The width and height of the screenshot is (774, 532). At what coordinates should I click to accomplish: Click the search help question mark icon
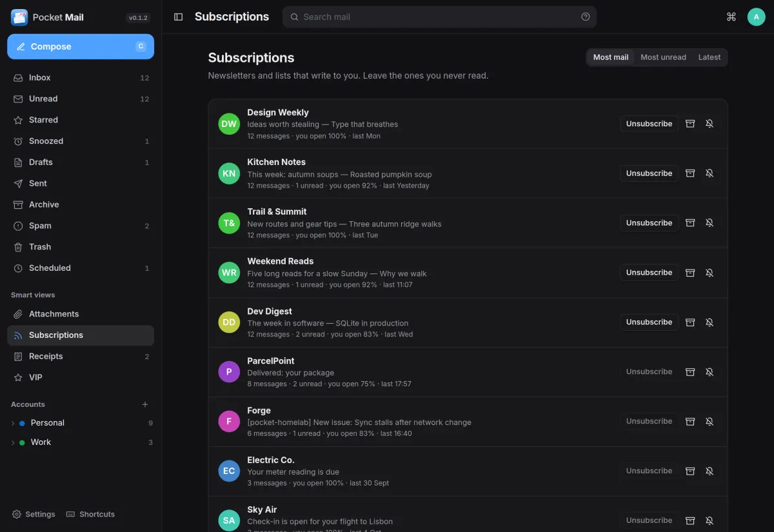coord(586,17)
